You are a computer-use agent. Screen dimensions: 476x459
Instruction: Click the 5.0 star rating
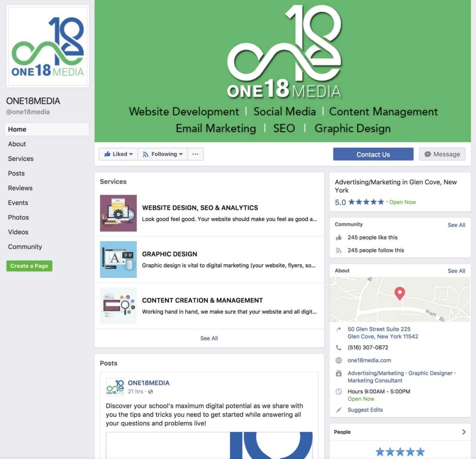[359, 203]
